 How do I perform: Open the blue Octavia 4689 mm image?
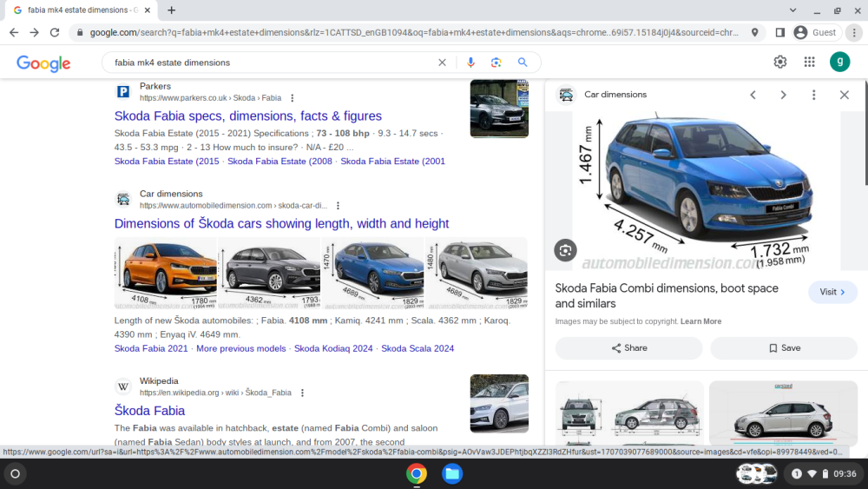pyautogui.click(x=372, y=273)
